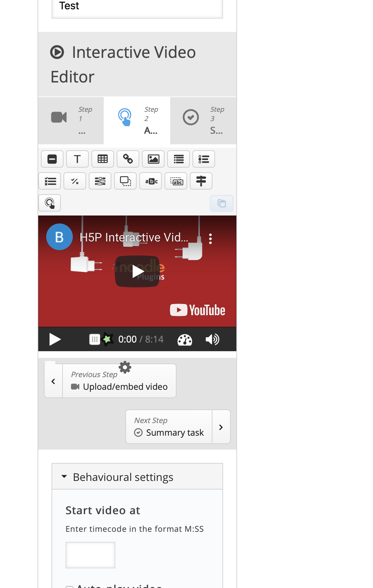The width and height of the screenshot is (373, 588).
Task: Open bookmarks menu in player bar
Action: tap(94, 339)
